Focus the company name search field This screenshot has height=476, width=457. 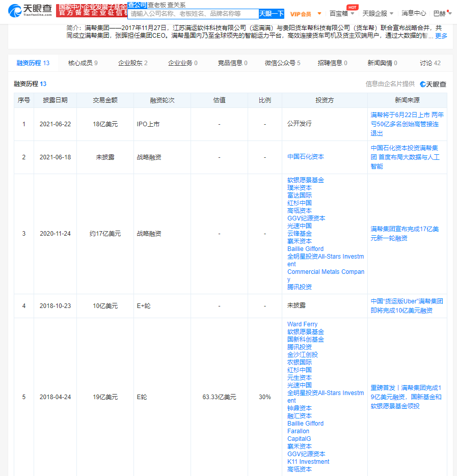[x=193, y=14]
